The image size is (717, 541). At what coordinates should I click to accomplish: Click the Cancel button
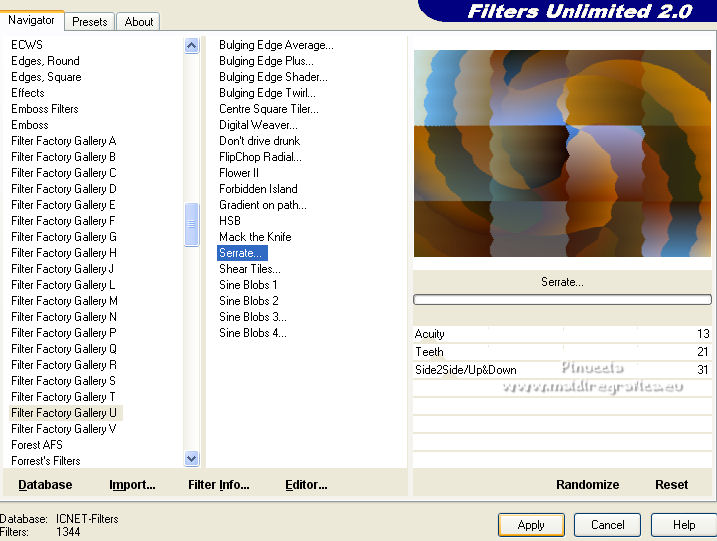607,525
